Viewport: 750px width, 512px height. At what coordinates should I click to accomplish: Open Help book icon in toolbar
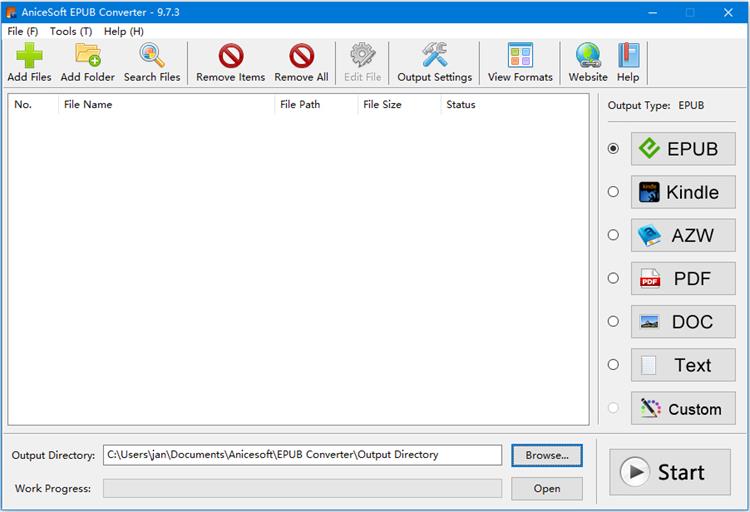click(x=628, y=55)
